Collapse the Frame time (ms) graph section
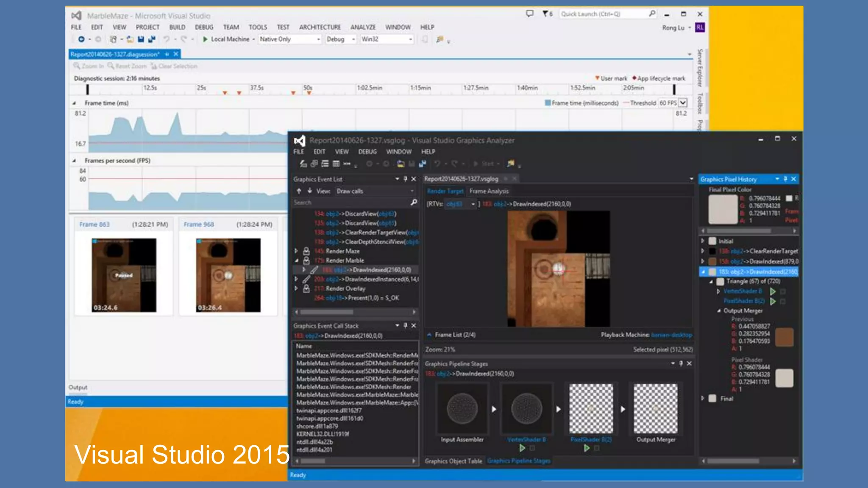868x488 pixels. (74, 103)
